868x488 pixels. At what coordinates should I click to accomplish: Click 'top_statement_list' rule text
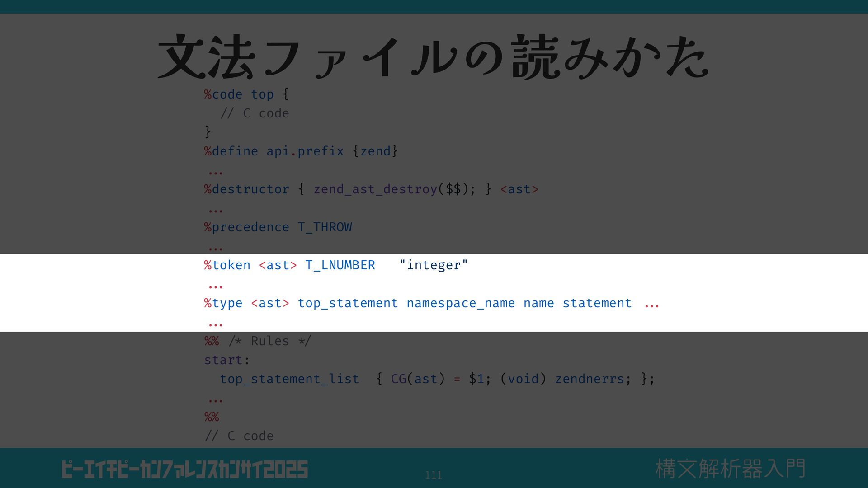(290, 379)
